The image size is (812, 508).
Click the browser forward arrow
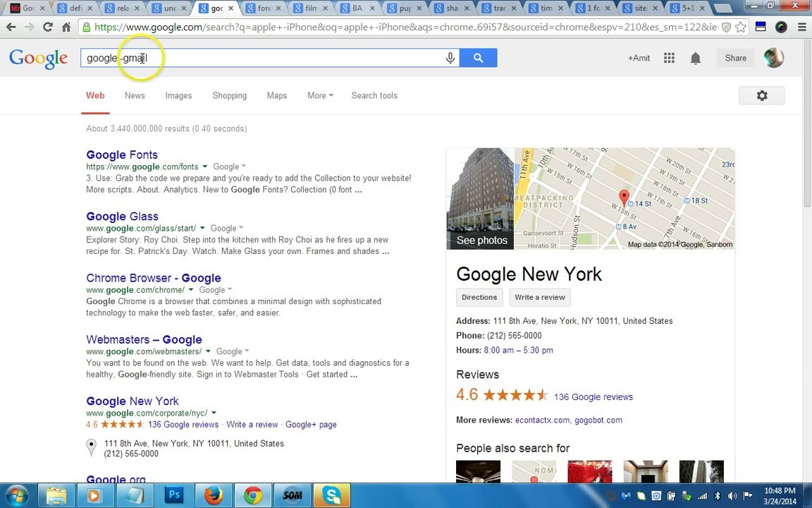30,27
